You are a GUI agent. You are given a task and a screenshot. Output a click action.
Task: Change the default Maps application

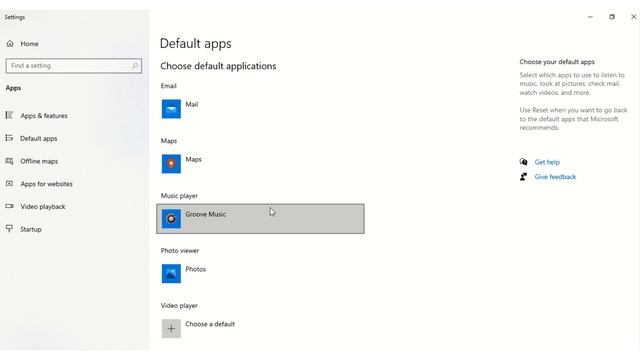(x=260, y=164)
